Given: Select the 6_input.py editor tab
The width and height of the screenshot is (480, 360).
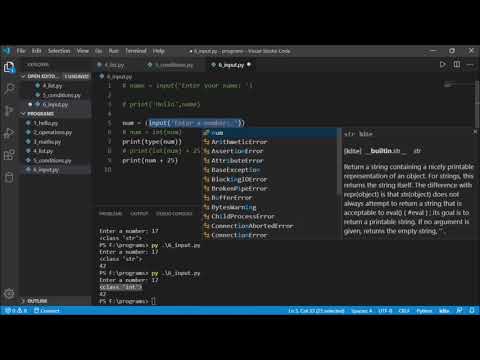Looking at the screenshot, I should tap(231, 65).
